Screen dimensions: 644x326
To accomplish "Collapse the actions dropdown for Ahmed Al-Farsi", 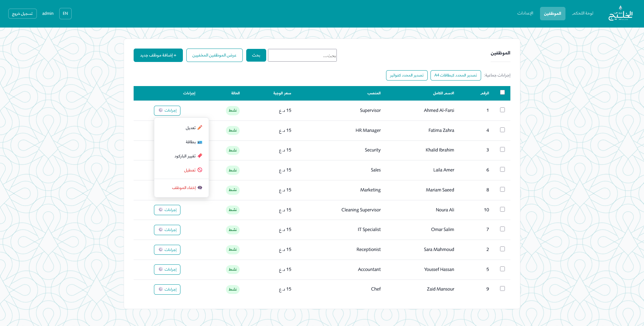I will (x=167, y=111).
